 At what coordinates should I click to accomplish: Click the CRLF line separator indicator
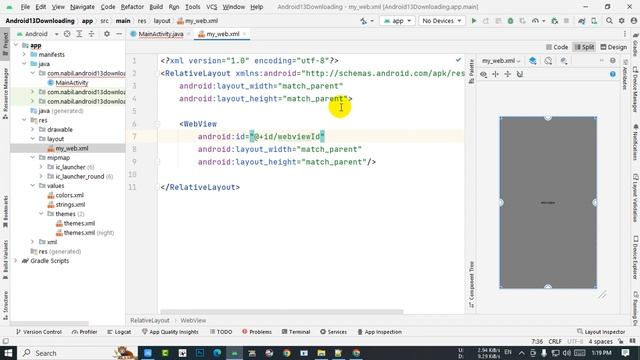tap(555, 342)
